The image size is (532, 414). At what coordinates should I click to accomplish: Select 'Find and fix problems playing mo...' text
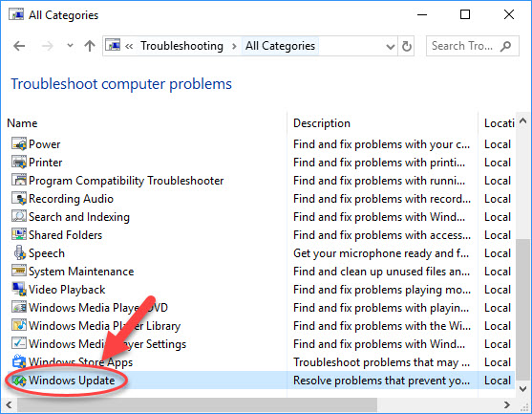pos(382,290)
